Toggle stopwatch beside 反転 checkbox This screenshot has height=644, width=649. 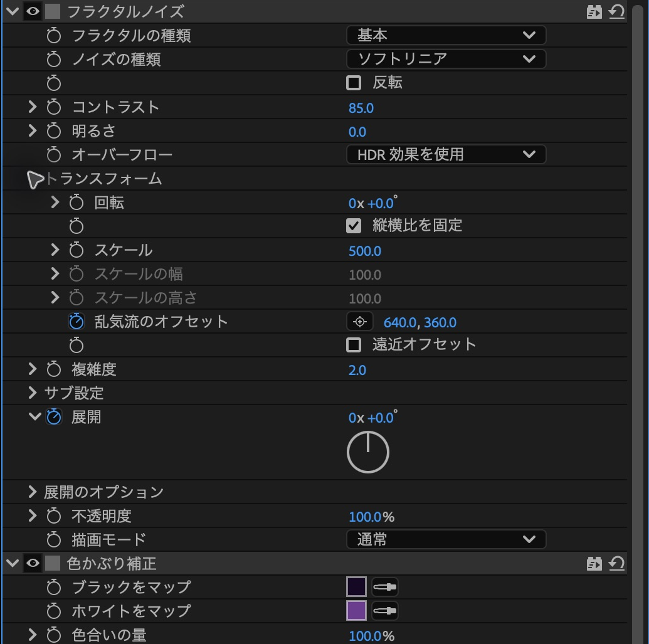tap(53, 83)
